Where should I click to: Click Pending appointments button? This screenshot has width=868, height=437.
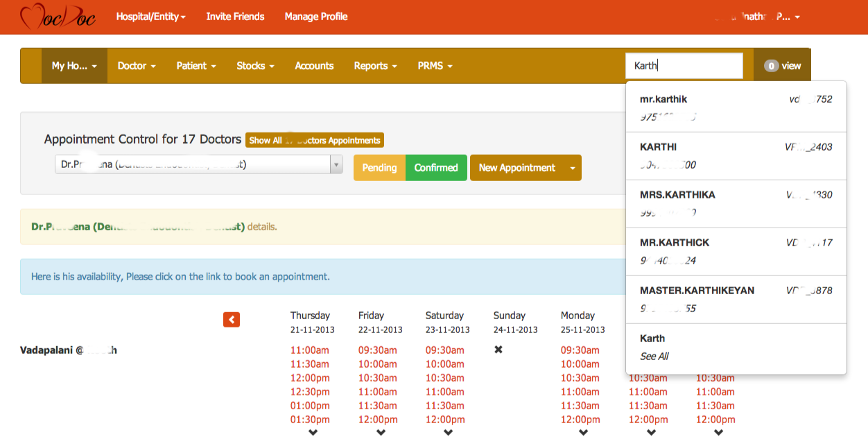pyautogui.click(x=379, y=168)
